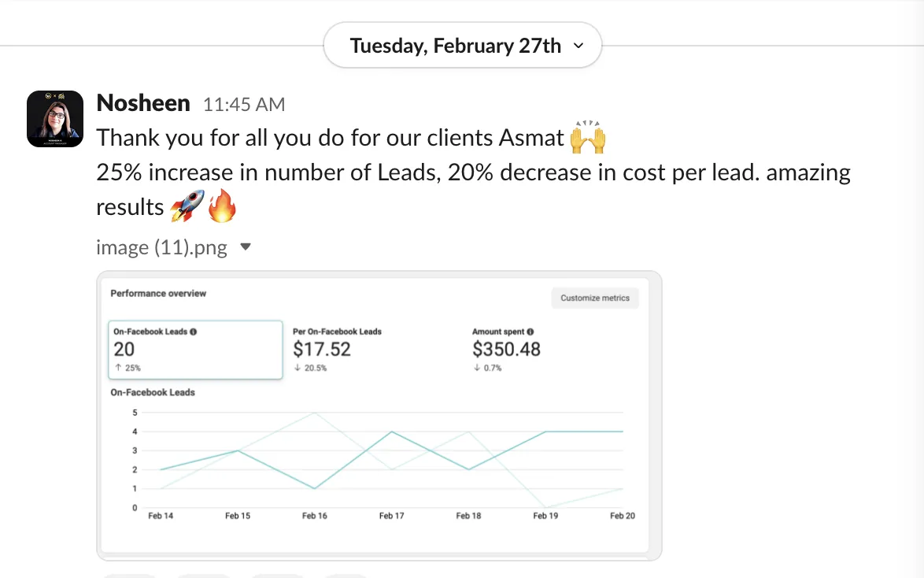Click the info icon next to On-Facebook Leads
Image resolution: width=924 pixels, height=578 pixels.
click(x=194, y=332)
